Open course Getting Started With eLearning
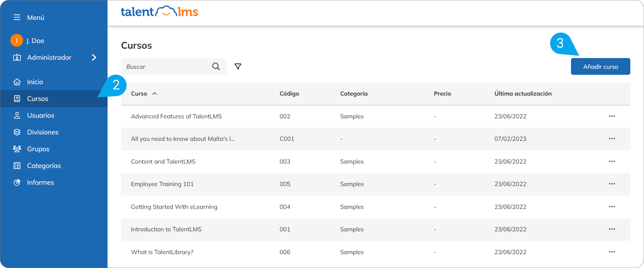Viewport: 644px width, 268px height. [x=174, y=207]
